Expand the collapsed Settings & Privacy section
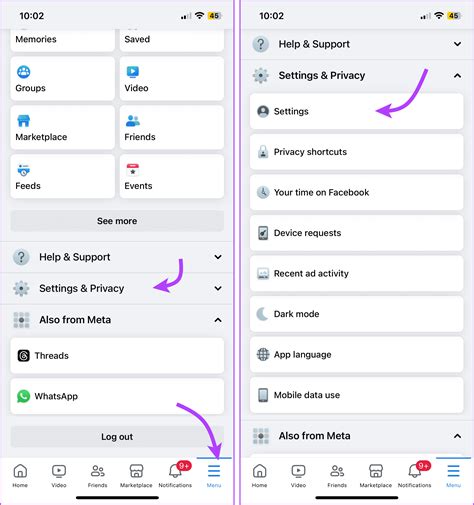Image resolution: width=474 pixels, height=505 pixels. coord(117,288)
